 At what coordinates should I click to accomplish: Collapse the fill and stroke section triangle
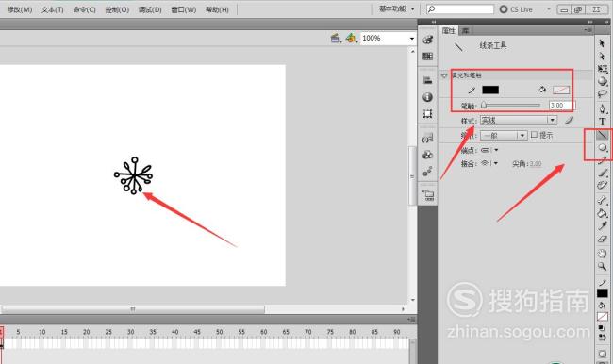point(444,75)
